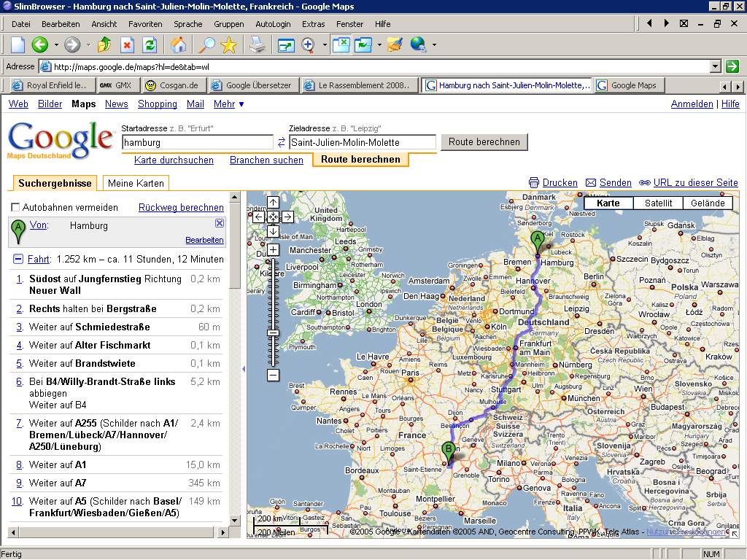Collapse the Fahrt directions list

coord(18,259)
